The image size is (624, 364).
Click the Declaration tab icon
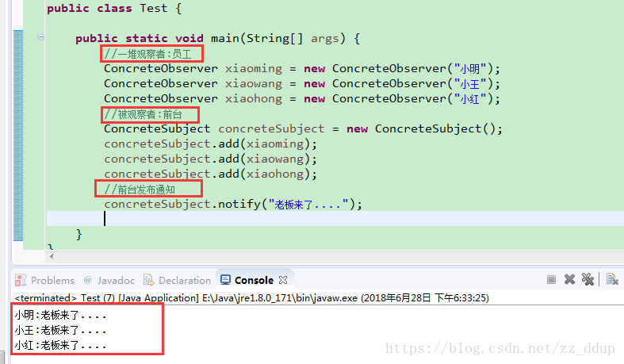click(x=149, y=280)
